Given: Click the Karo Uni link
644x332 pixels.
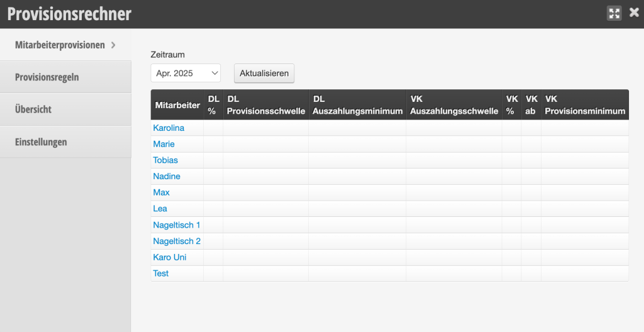Looking at the screenshot, I should 169,257.
